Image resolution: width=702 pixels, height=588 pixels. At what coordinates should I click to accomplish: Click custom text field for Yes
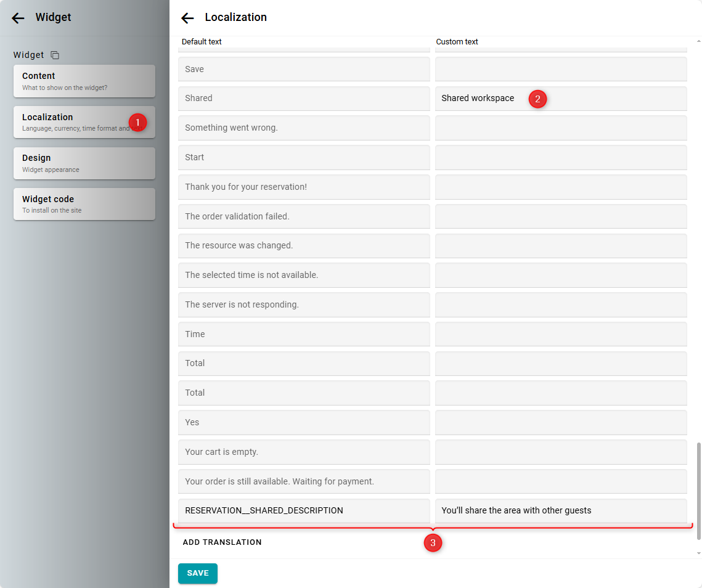pos(560,422)
